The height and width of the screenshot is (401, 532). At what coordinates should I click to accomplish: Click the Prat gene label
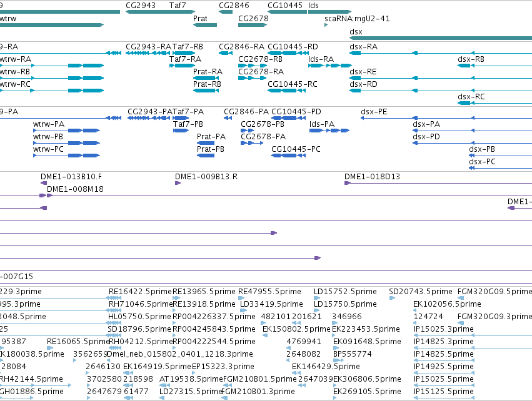click(x=200, y=18)
